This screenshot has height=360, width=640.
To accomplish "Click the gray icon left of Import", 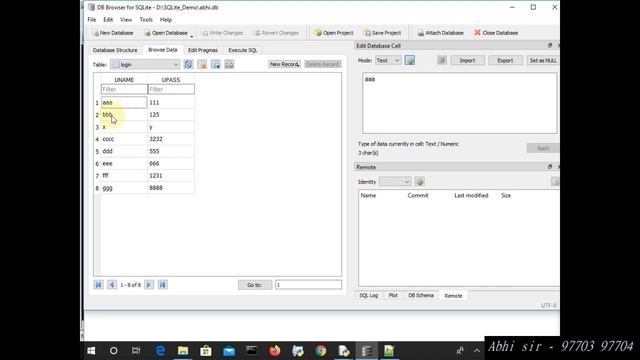I will (x=442, y=60).
